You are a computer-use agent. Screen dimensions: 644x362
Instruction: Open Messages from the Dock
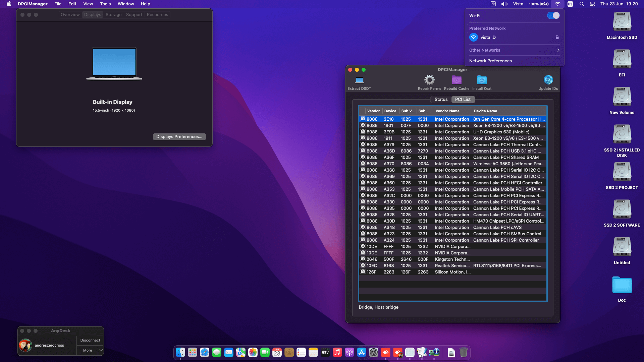[x=217, y=352]
